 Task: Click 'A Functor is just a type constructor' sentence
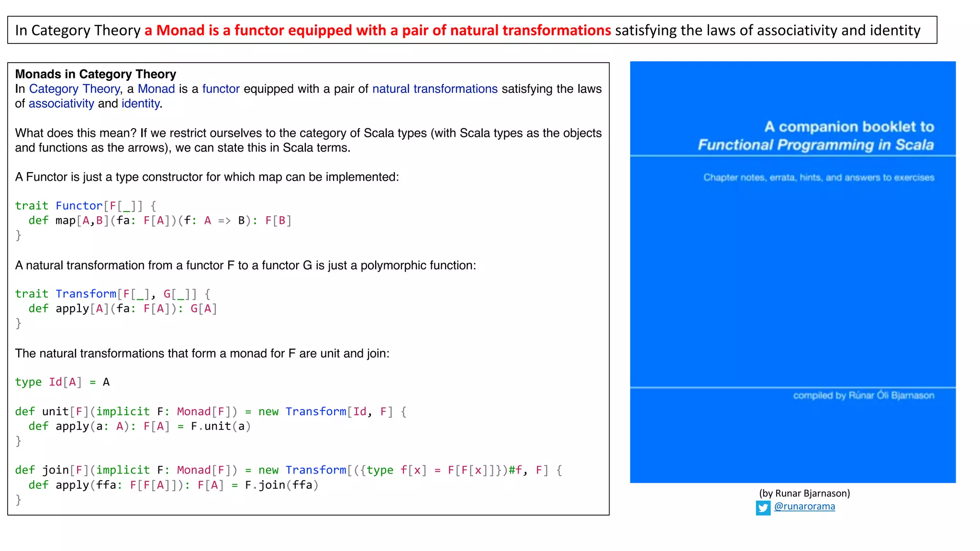[x=207, y=177]
